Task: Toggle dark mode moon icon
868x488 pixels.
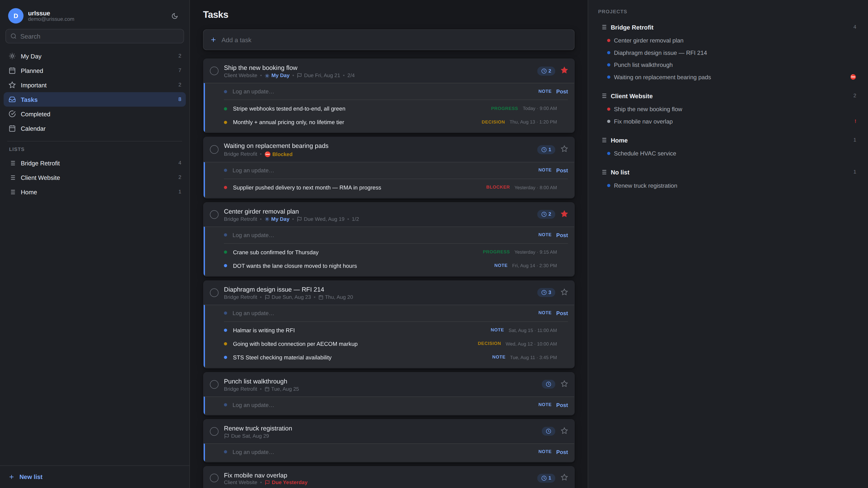Action: [175, 16]
